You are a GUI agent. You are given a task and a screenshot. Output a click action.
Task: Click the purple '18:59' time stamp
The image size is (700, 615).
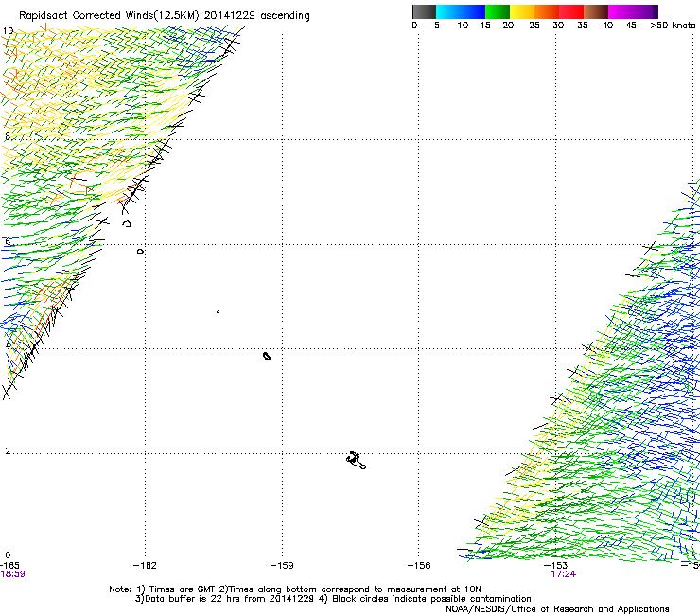(12, 574)
